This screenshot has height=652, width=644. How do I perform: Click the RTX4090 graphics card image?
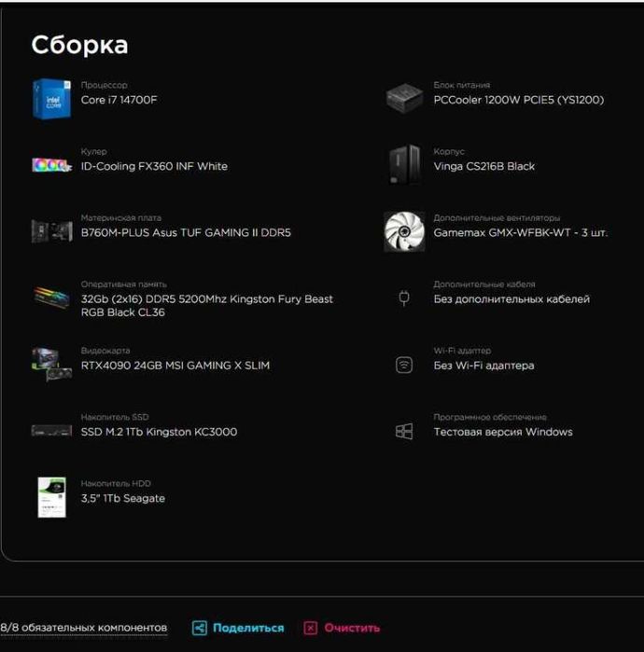[x=51, y=365]
